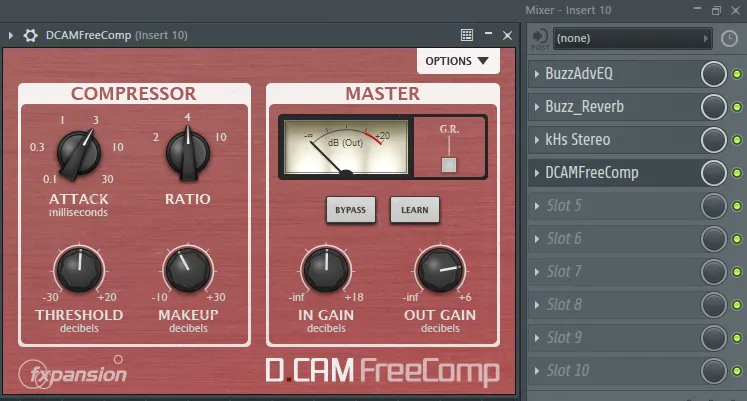The image size is (747, 401).
Task: Click the Slot 9 mix level knob
Action: pos(713,338)
